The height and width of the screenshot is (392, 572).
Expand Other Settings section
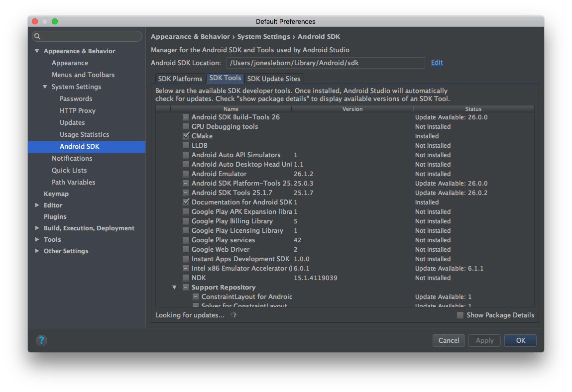pyautogui.click(x=37, y=251)
